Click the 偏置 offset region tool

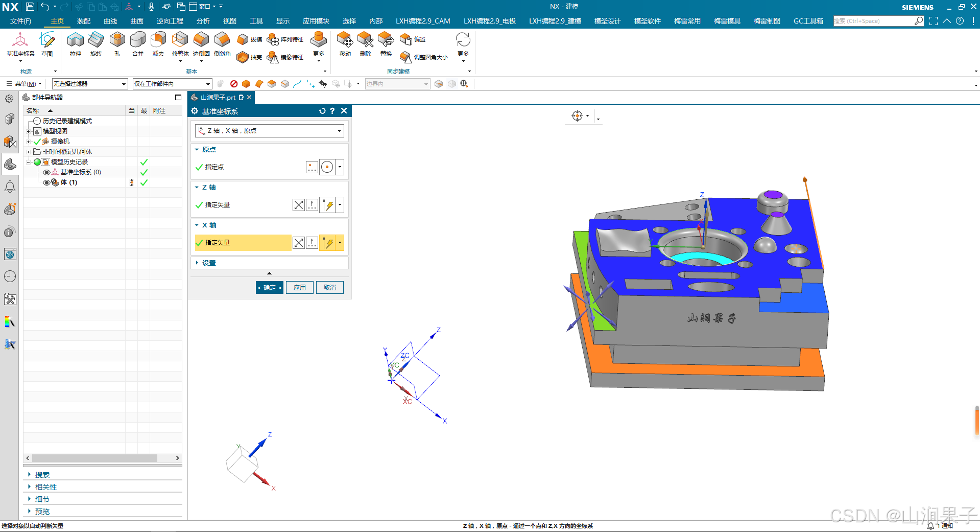pos(413,39)
